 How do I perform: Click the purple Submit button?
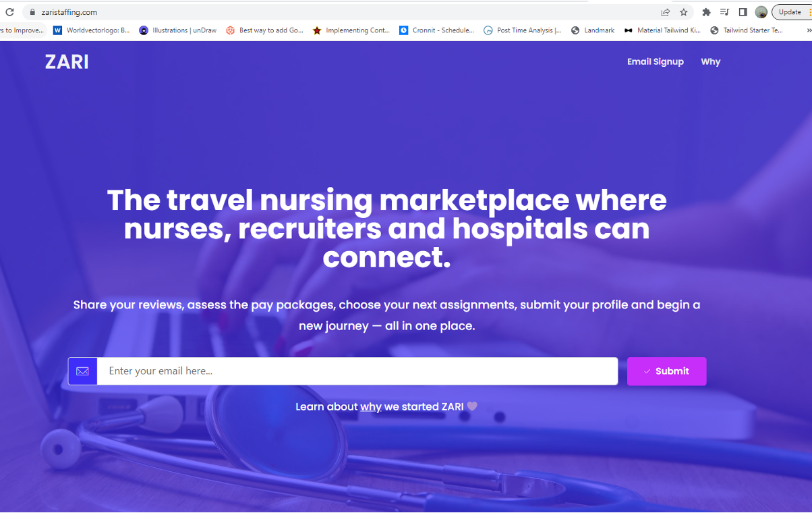667,371
